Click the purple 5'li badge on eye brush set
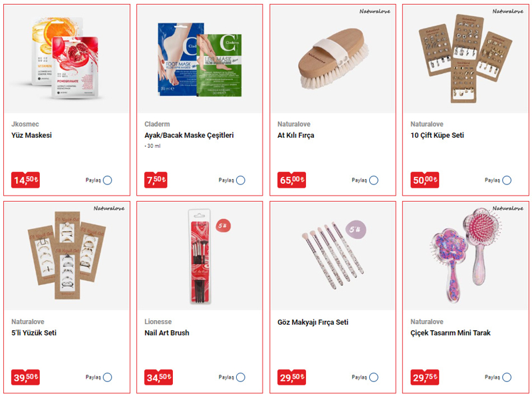Image resolution: width=532 pixels, height=398 pixels. 356,230
